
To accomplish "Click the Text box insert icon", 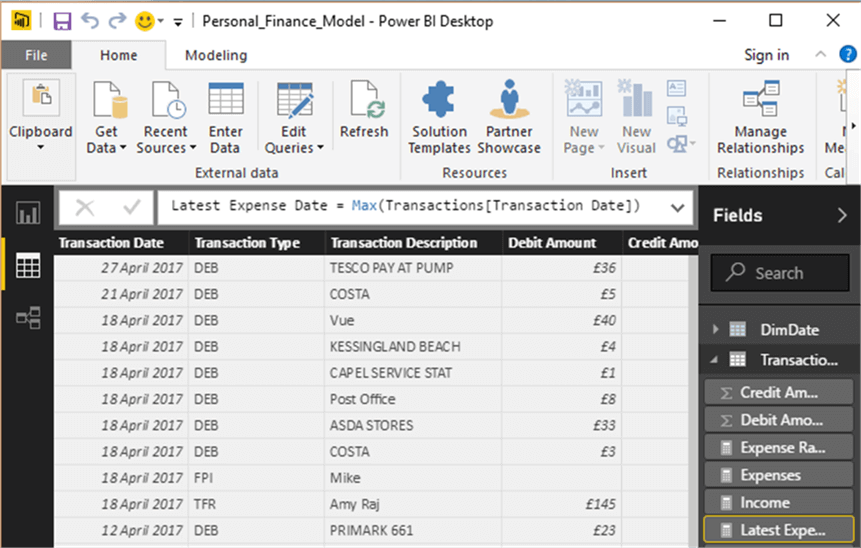I will click(676, 88).
